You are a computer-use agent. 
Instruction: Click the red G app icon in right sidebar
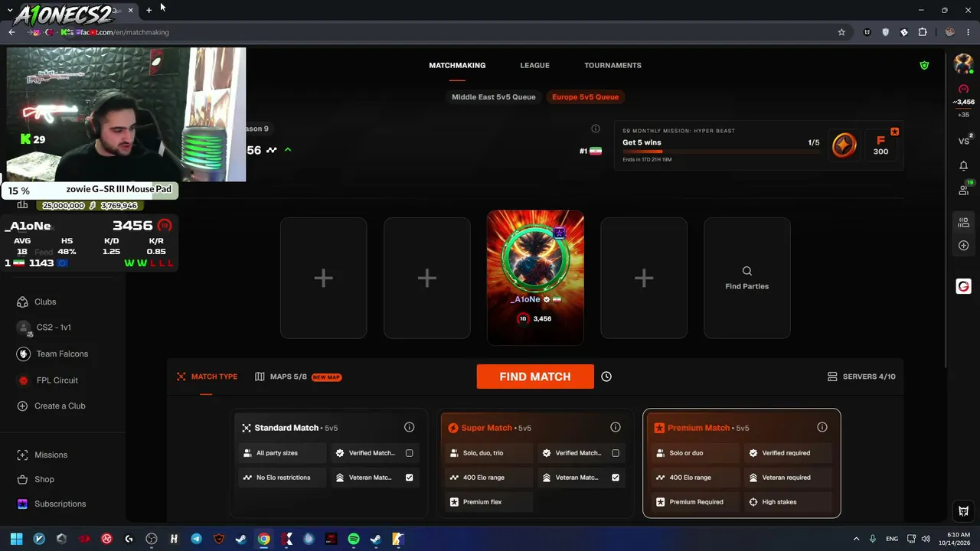tap(963, 286)
